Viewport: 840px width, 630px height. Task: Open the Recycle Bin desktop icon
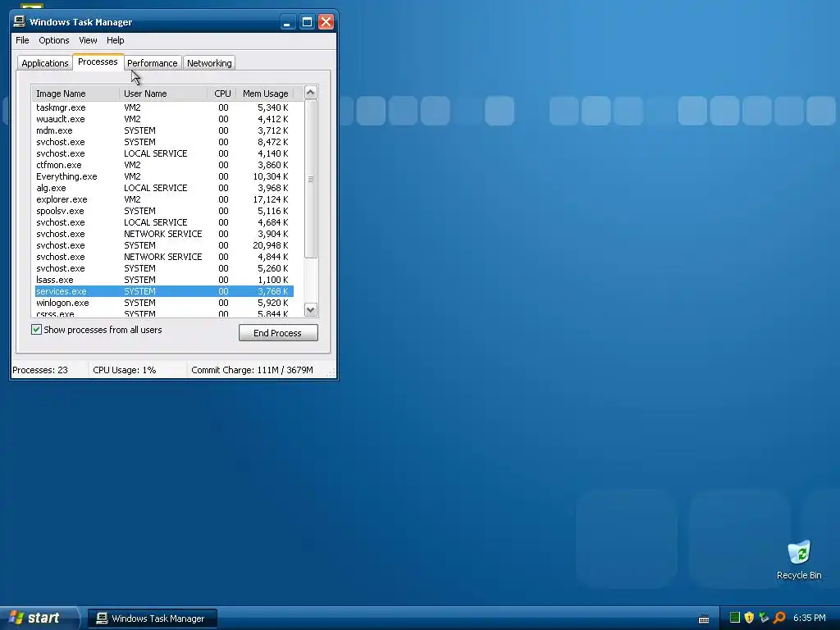point(799,560)
